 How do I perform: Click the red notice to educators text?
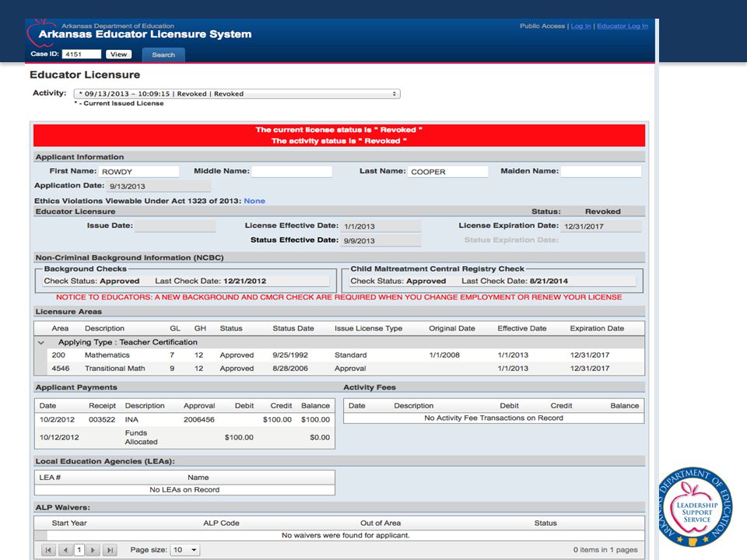[338, 297]
